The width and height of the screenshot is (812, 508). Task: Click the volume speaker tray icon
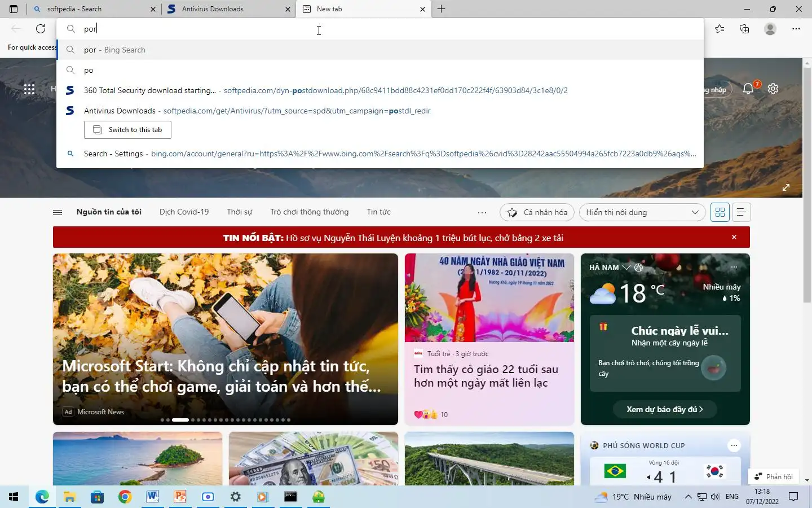[x=716, y=497]
